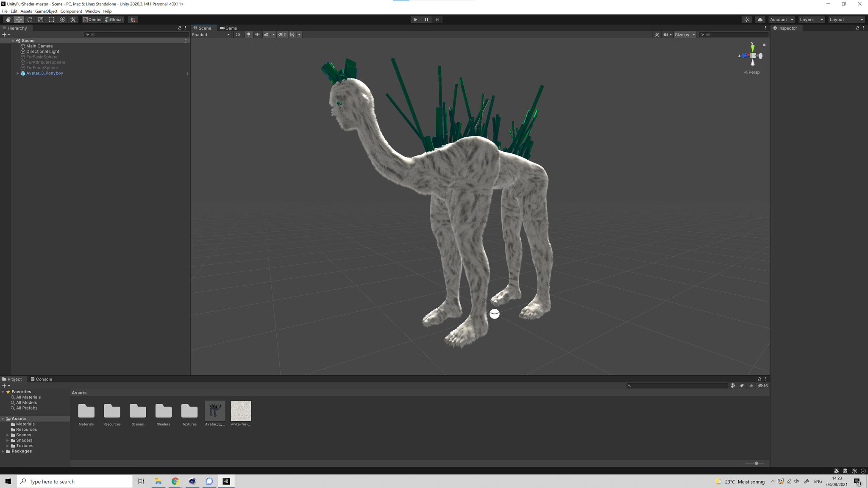
Task: Open the Shaded draw mode dropdown
Action: click(x=211, y=35)
